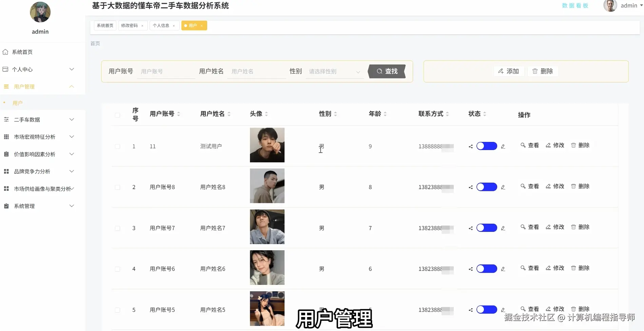Expand 市场宏观特征分析 menu
The height and width of the screenshot is (331, 644).
72,137
